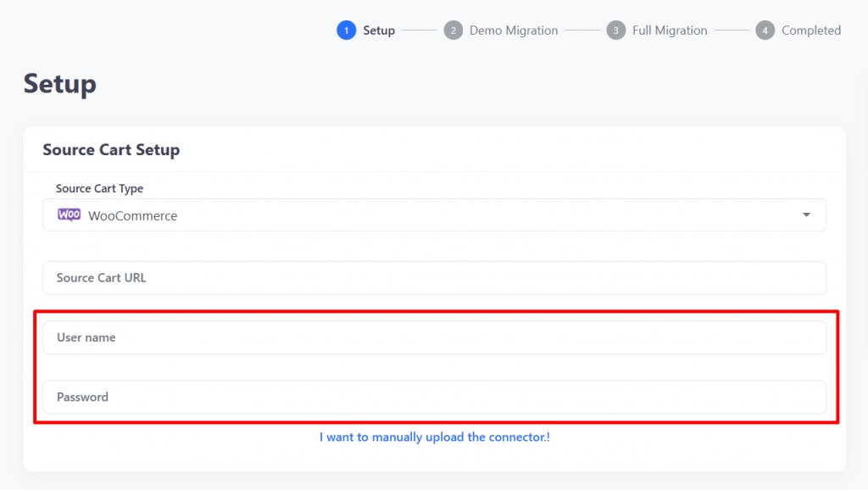Focus the User name field
This screenshot has width=868, height=490.
click(x=435, y=337)
